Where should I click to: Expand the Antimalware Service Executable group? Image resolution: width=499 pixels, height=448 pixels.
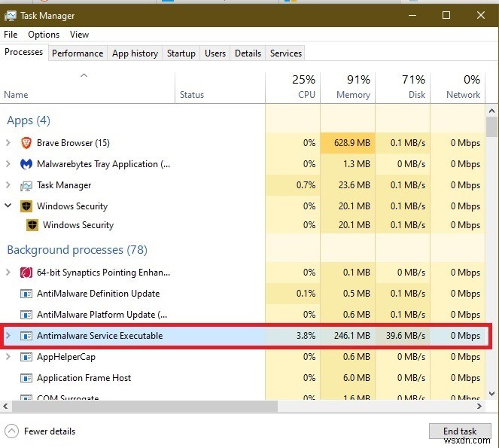(x=8, y=336)
